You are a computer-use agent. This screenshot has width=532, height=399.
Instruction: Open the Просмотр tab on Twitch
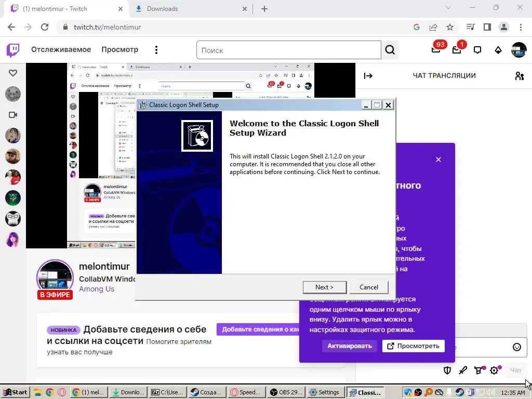coord(120,49)
